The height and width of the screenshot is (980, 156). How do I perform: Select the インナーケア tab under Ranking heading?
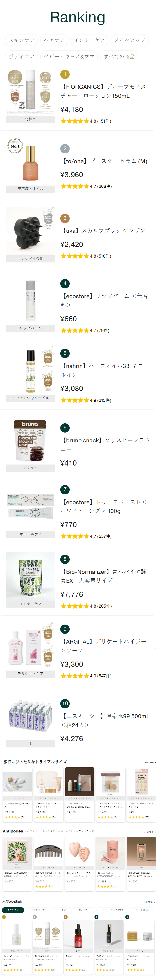pos(89,40)
